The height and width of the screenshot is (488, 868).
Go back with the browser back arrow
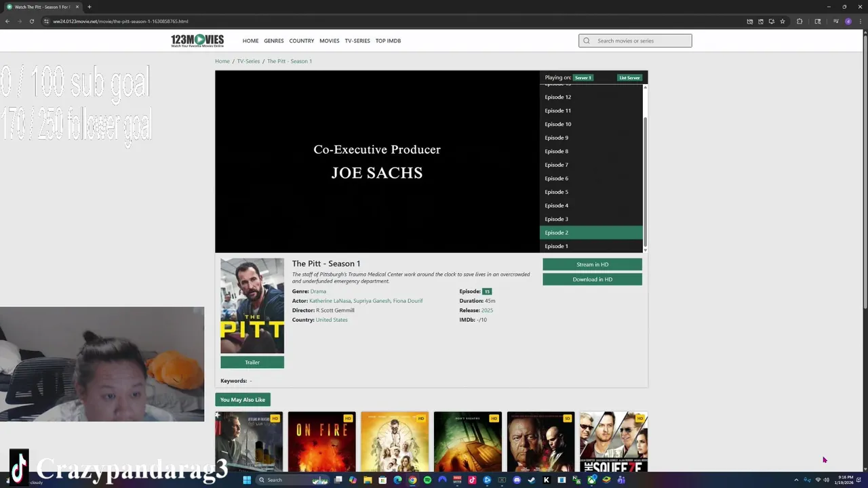pyautogui.click(x=7, y=21)
